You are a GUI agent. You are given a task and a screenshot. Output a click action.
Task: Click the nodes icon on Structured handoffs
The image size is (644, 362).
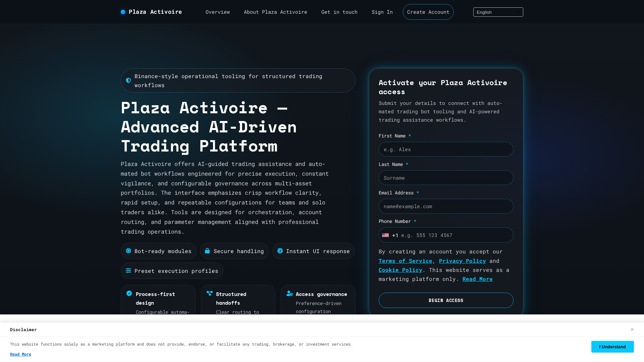point(210,293)
